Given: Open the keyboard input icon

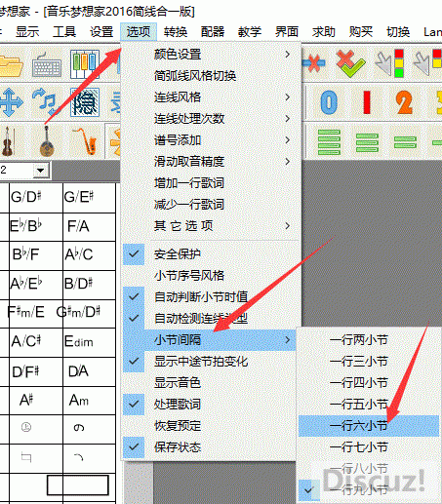Looking at the screenshot, I should (x=47, y=66).
